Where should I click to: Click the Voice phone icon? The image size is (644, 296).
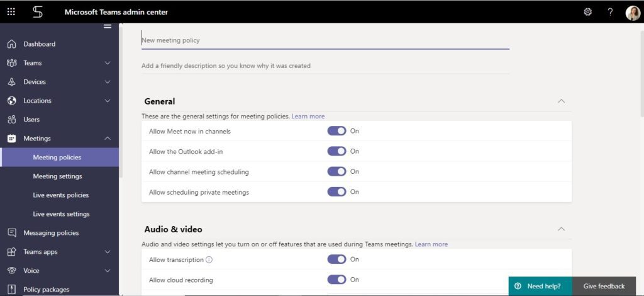pos(12,271)
